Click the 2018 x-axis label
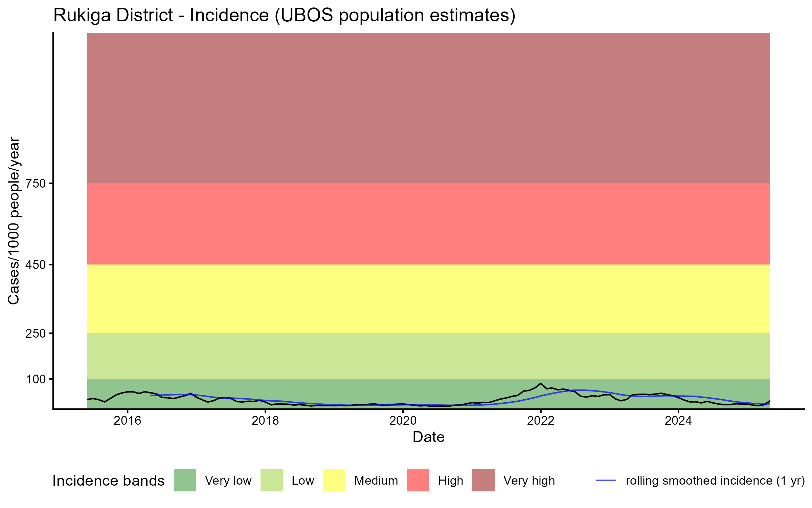Screen dimensions: 812x508 [x=265, y=421]
